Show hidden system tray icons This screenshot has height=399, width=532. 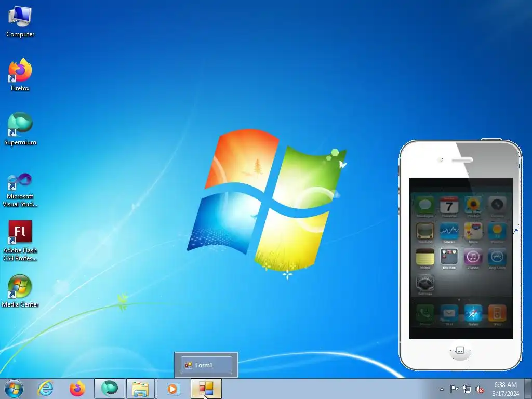click(442, 389)
